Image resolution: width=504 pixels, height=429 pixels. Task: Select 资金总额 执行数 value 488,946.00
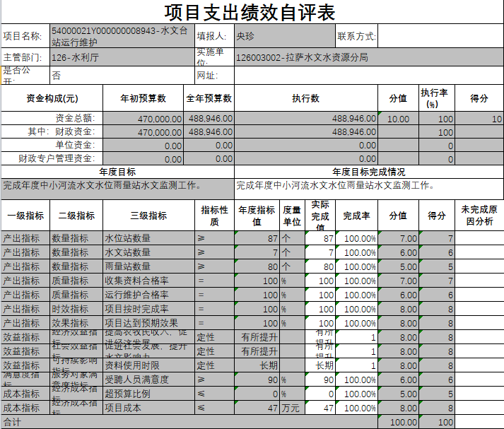point(306,119)
